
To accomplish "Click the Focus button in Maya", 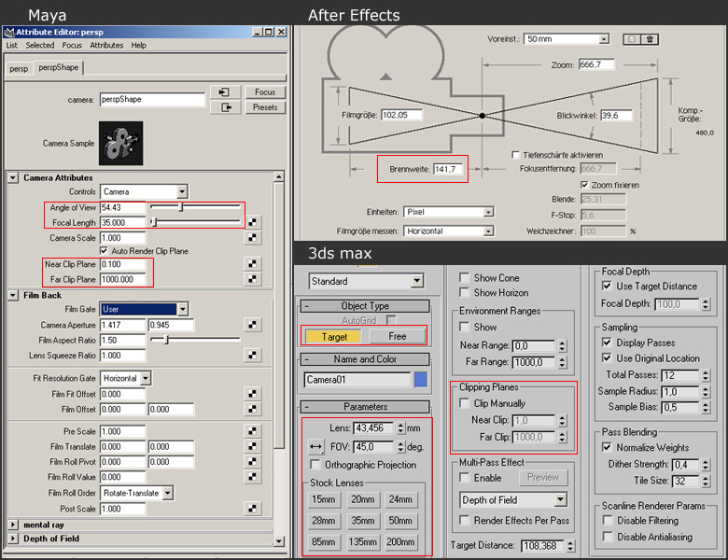I will pos(265,92).
